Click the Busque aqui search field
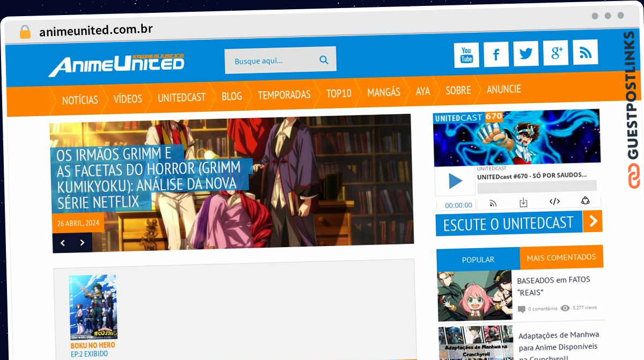The image size is (644, 360). coord(280,60)
